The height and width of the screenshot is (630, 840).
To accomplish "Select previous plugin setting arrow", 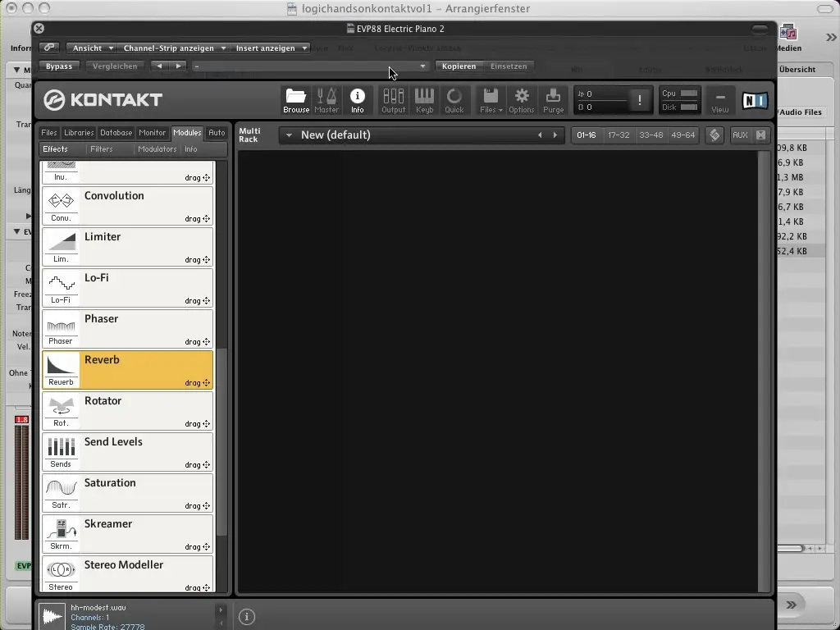I will click(160, 66).
